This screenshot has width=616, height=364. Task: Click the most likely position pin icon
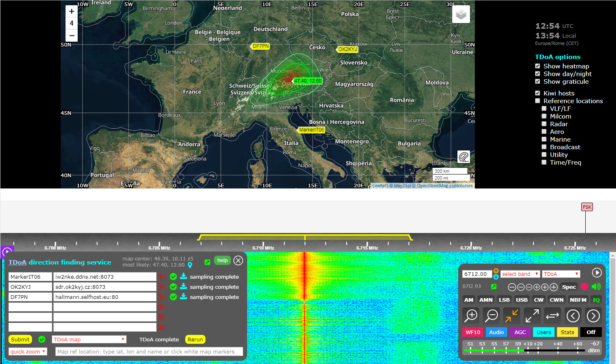190,265
